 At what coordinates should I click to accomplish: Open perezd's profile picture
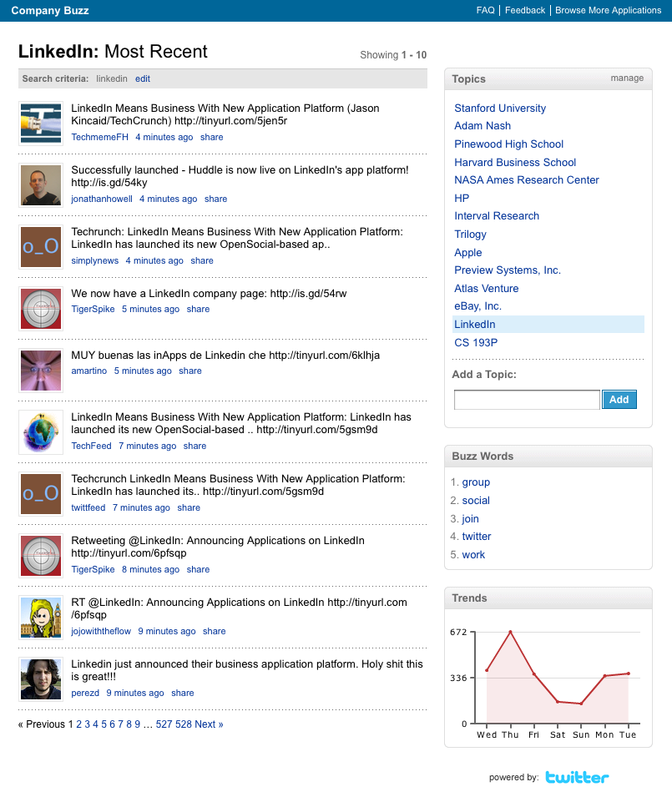pos(41,679)
